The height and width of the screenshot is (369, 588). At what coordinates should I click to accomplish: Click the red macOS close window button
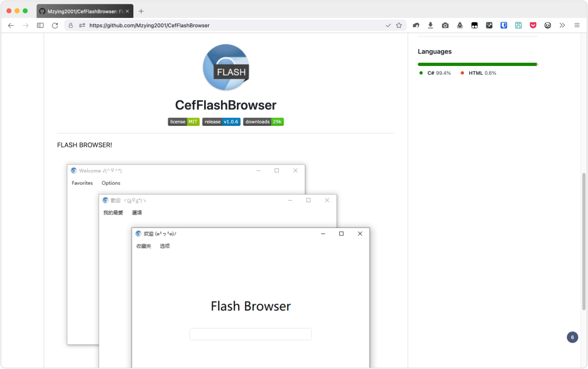point(9,11)
